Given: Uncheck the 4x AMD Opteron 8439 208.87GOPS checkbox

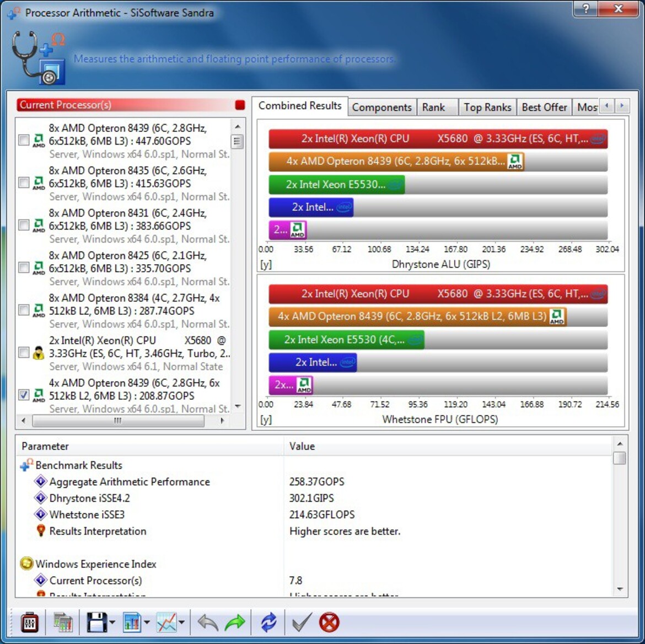Looking at the screenshot, I should click(x=24, y=395).
